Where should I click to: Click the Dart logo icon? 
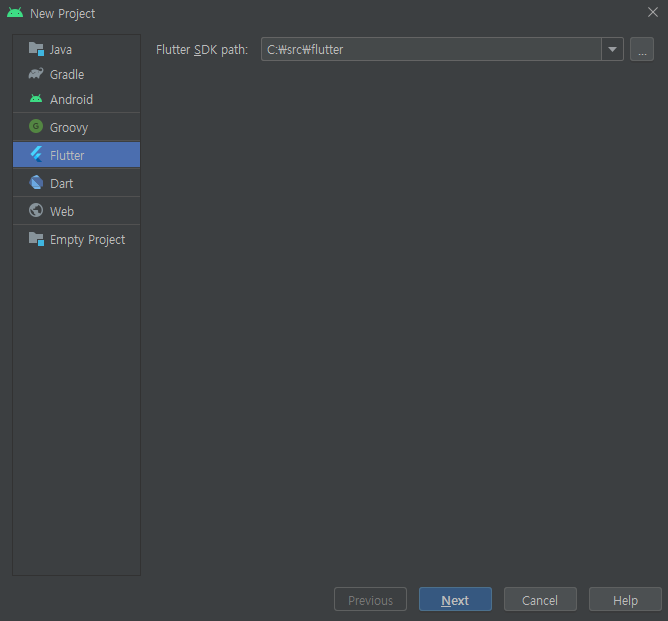point(36,182)
